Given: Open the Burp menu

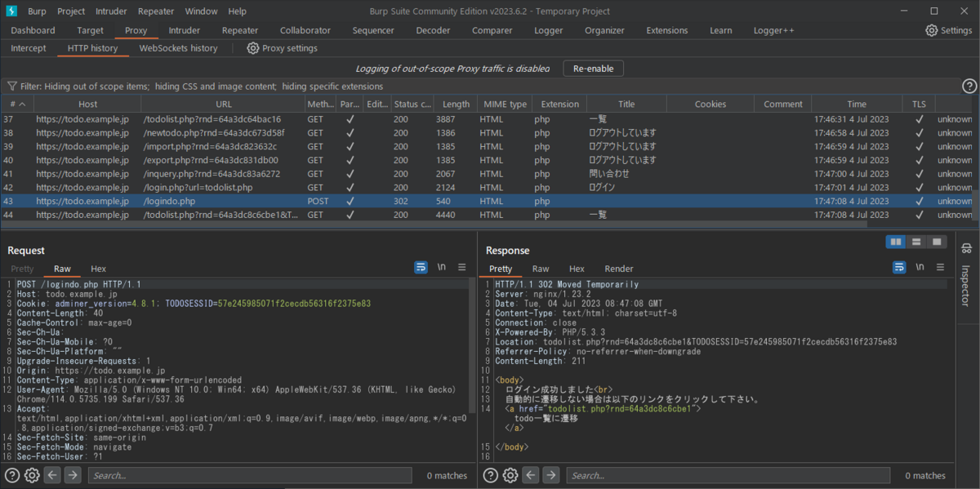Looking at the screenshot, I should 37,11.
